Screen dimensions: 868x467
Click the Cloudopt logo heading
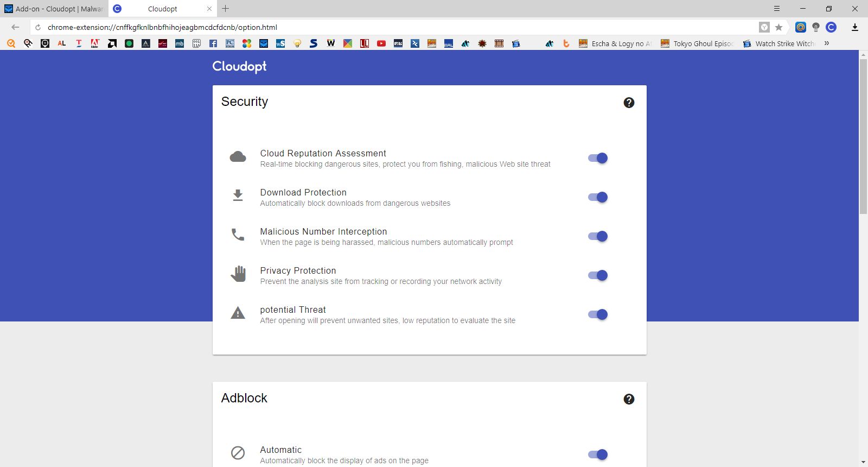tap(239, 66)
